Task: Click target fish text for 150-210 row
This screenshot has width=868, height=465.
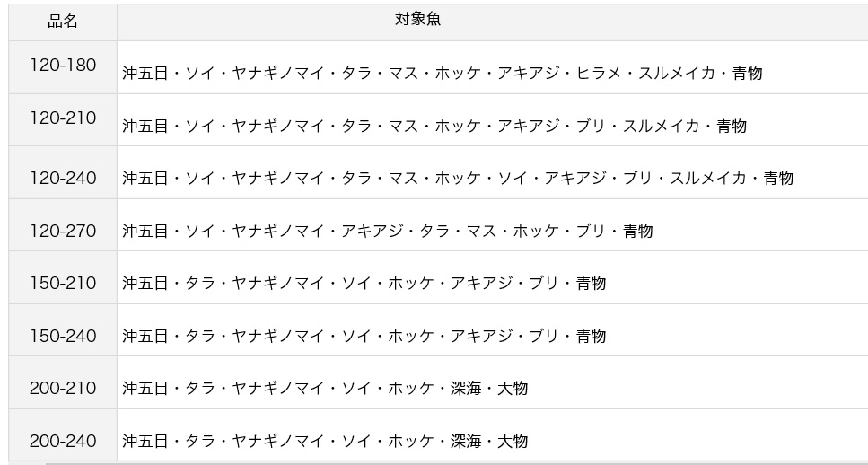Action: (x=364, y=283)
